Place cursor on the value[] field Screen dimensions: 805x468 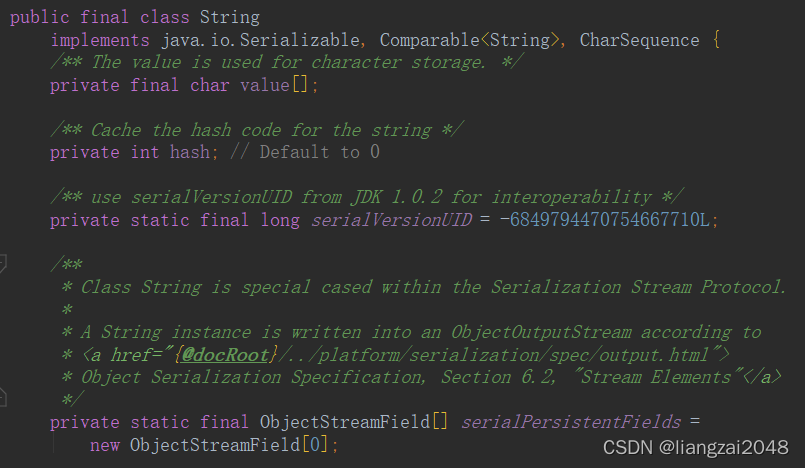point(274,85)
